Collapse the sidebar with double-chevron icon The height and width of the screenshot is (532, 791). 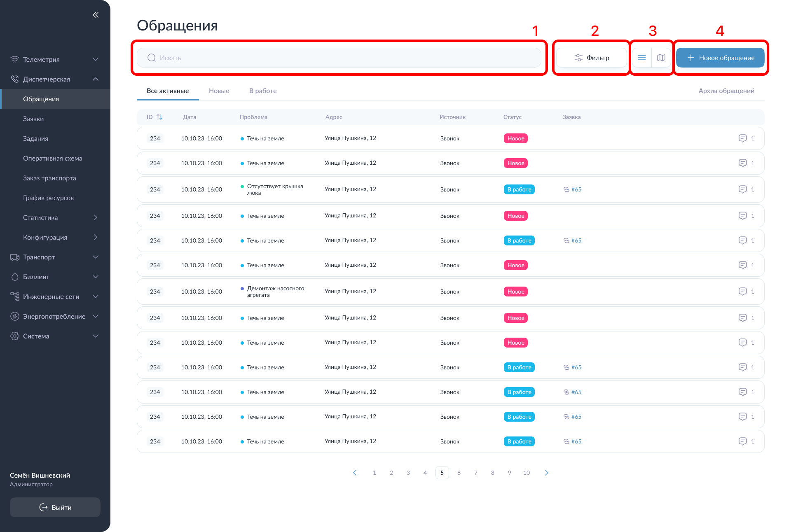click(x=96, y=15)
